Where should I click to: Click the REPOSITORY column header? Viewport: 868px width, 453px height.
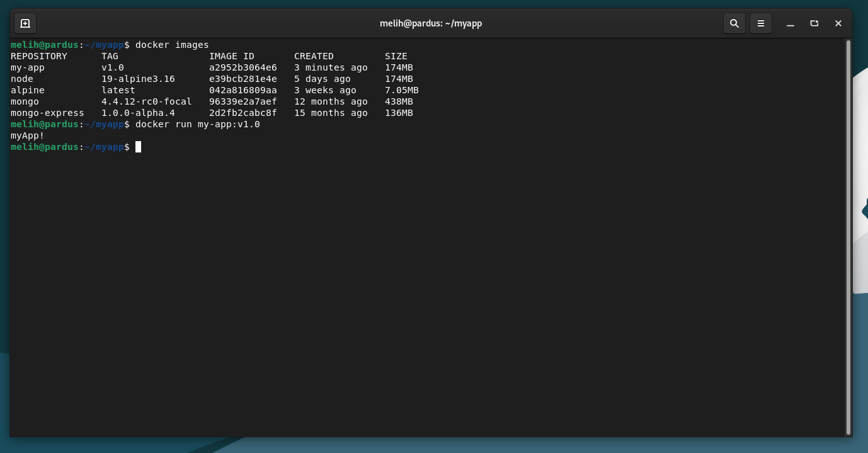point(39,56)
